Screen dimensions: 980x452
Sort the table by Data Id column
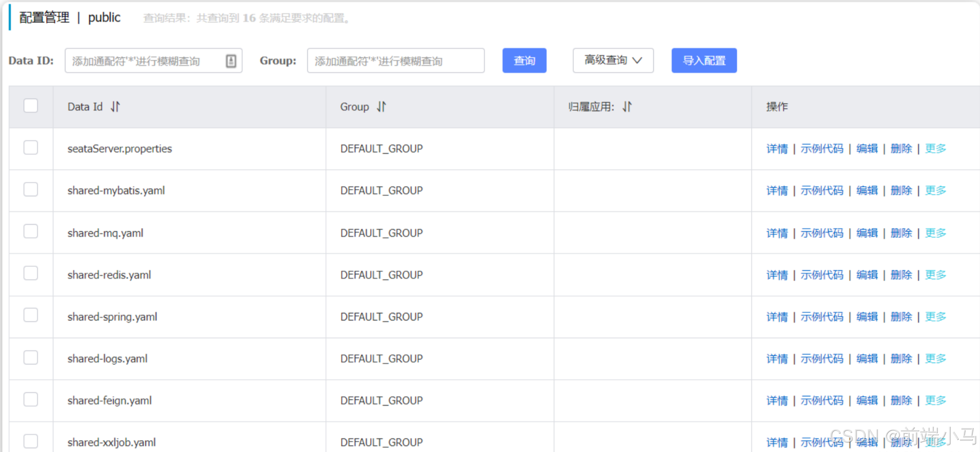[x=115, y=106]
